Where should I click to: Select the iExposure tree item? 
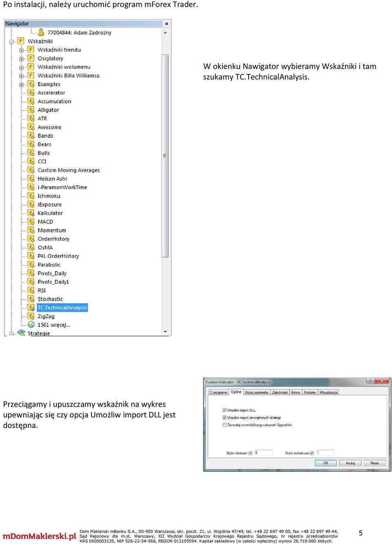50,204
